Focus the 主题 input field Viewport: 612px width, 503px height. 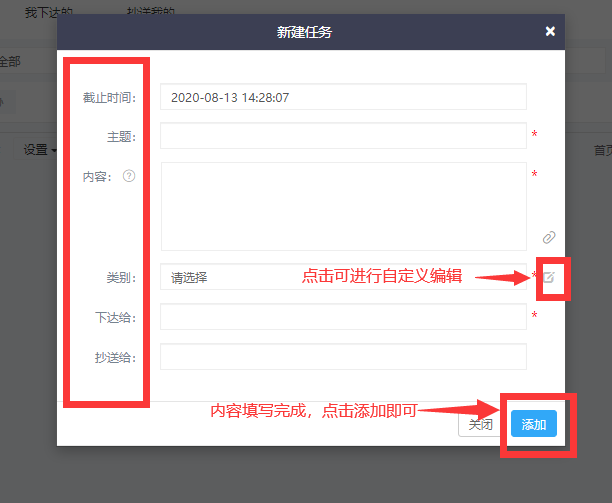pyautogui.click(x=343, y=136)
